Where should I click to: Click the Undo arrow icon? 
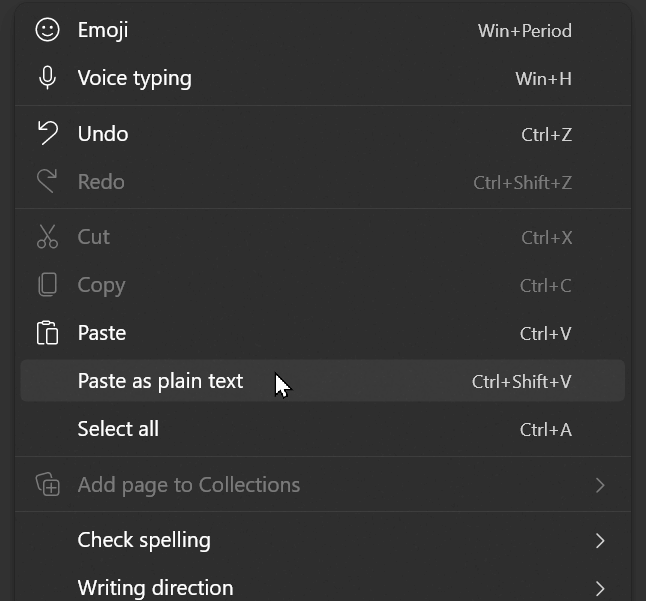[x=47, y=133]
